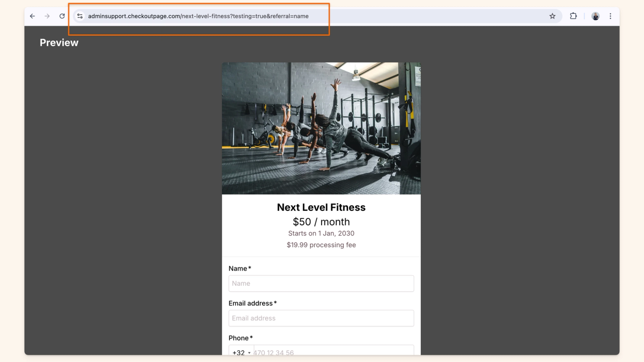Click the Next Level Fitness title
Viewport: 644px width, 362px height.
click(321, 207)
